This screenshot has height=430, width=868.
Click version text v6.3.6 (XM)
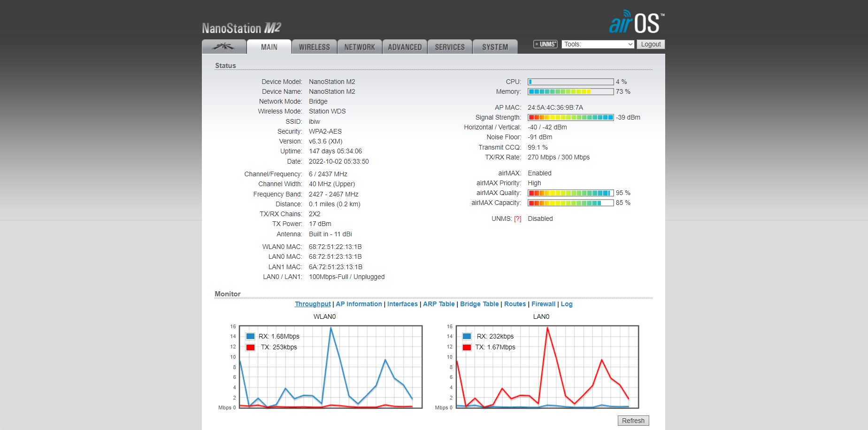click(x=325, y=141)
